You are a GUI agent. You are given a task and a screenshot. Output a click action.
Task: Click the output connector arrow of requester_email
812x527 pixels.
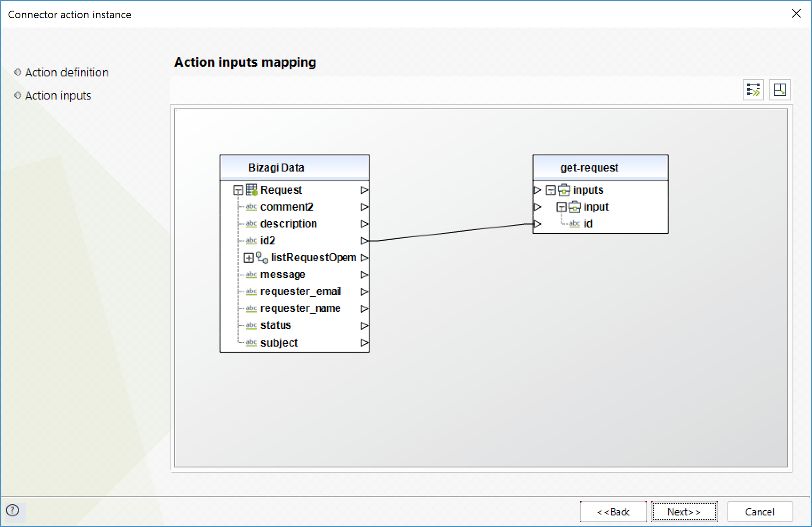click(364, 291)
